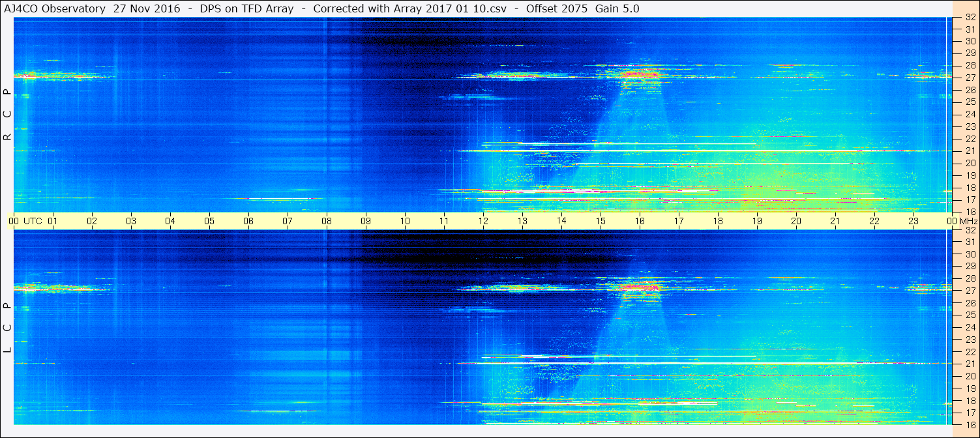
Task: Click the 22 MHz label on LCP scale
Action: tap(970, 352)
